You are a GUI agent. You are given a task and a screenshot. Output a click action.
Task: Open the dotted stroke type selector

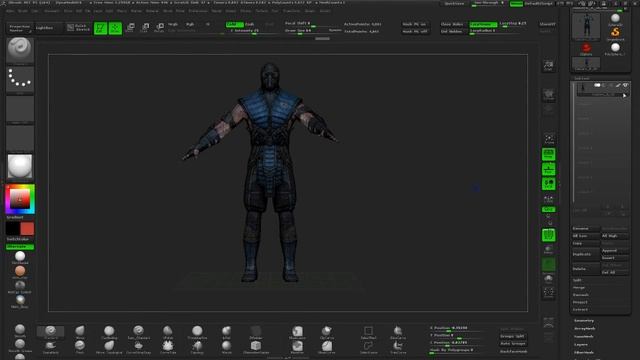pos(20,79)
